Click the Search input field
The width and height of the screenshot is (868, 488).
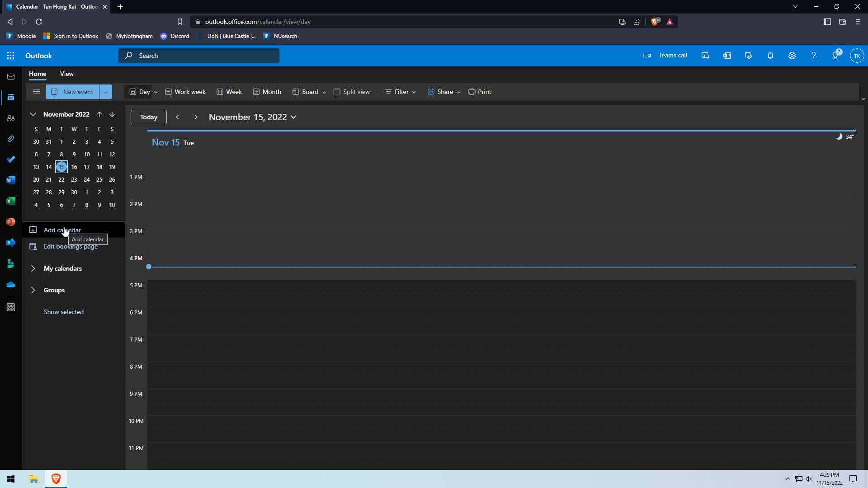199,56
